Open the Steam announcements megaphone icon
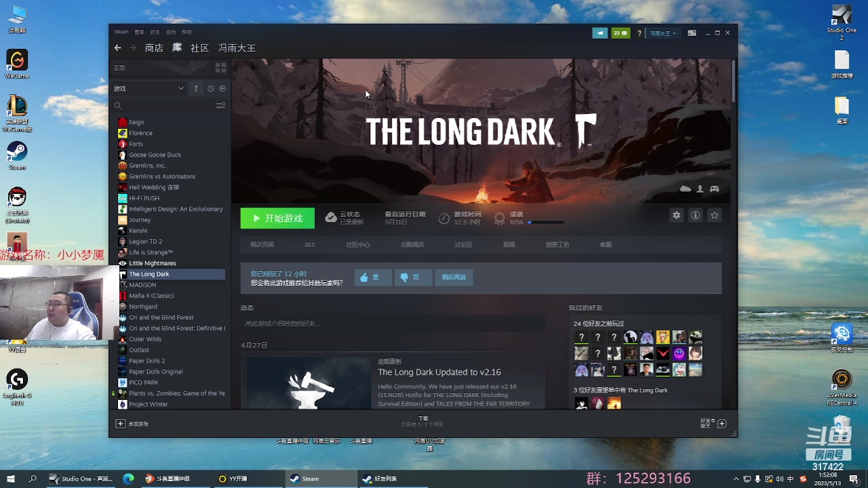Screen dimensions: 868x488 coord(600,33)
